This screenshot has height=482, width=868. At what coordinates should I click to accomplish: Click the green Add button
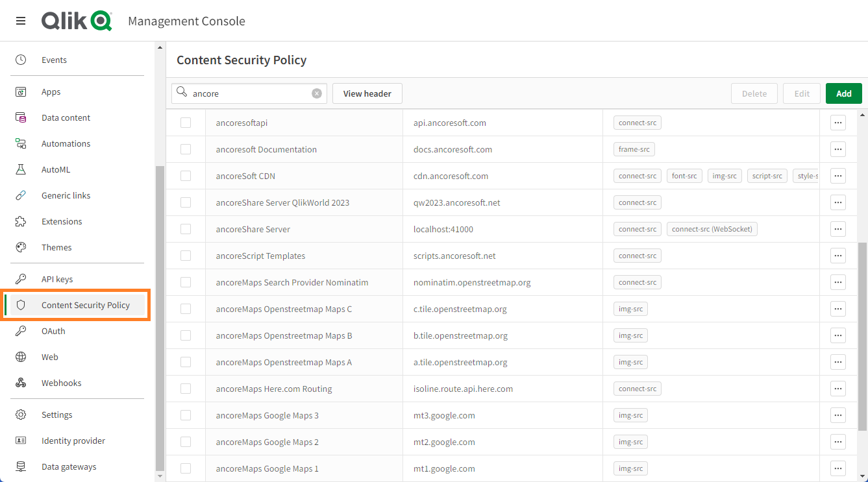click(x=844, y=93)
